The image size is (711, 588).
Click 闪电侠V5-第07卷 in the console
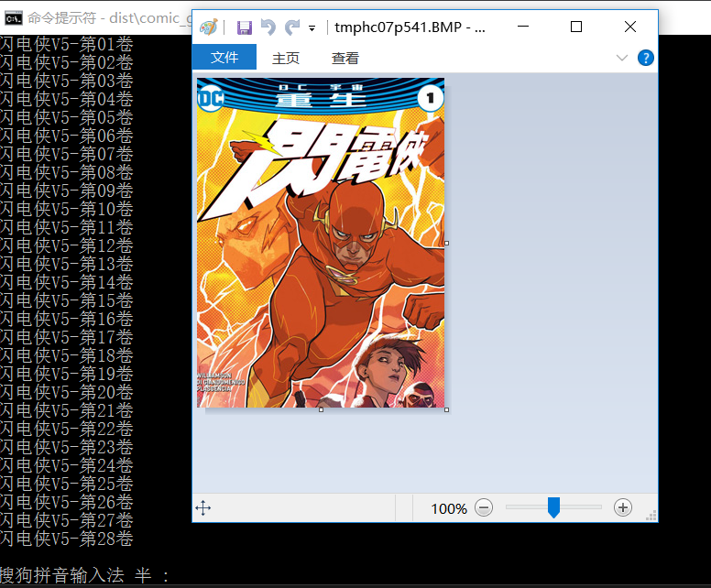pyautogui.click(x=67, y=154)
